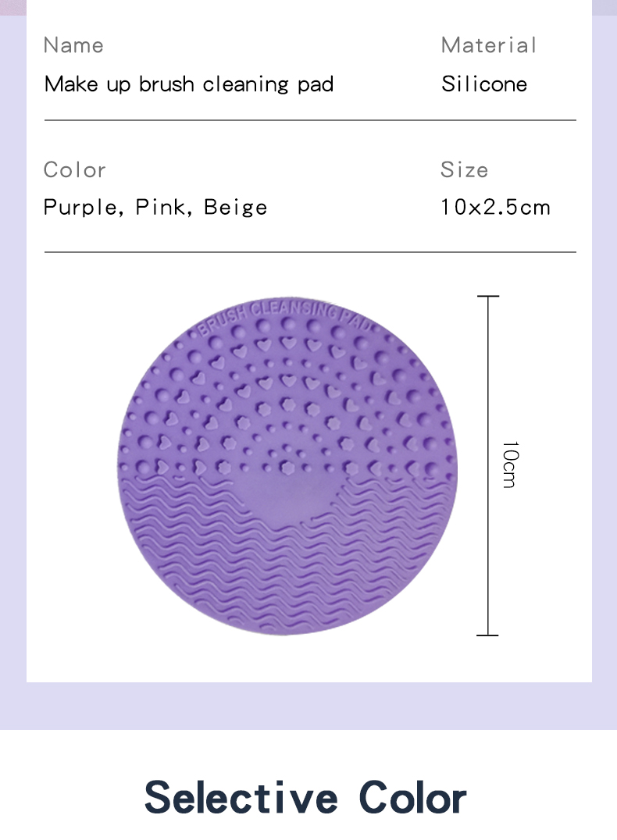Click the 'Purple, Pink, Beige' text
The width and height of the screenshot is (617, 840).
(x=155, y=208)
